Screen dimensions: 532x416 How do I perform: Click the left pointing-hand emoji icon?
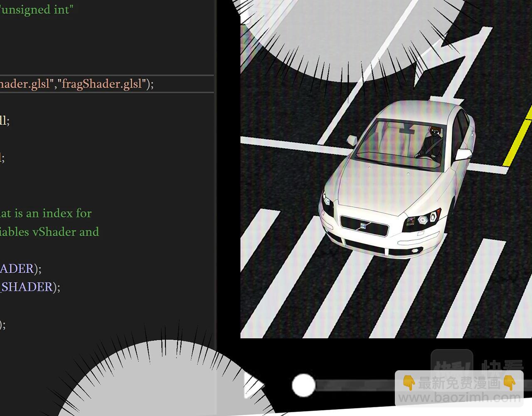[x=409, y=382]
